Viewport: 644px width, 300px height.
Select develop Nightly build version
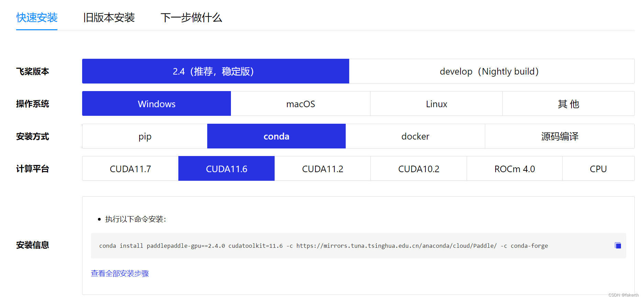pyautogui.click(x=492, y=71)
